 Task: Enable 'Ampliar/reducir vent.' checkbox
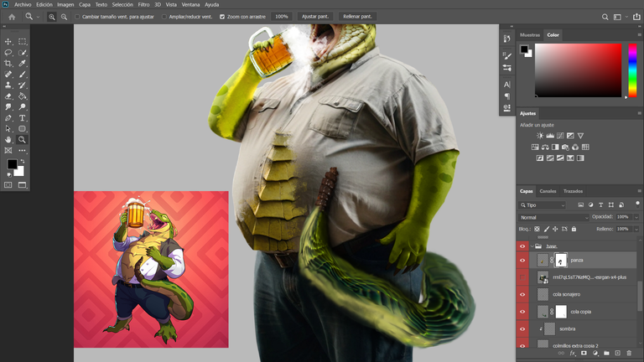164,17
